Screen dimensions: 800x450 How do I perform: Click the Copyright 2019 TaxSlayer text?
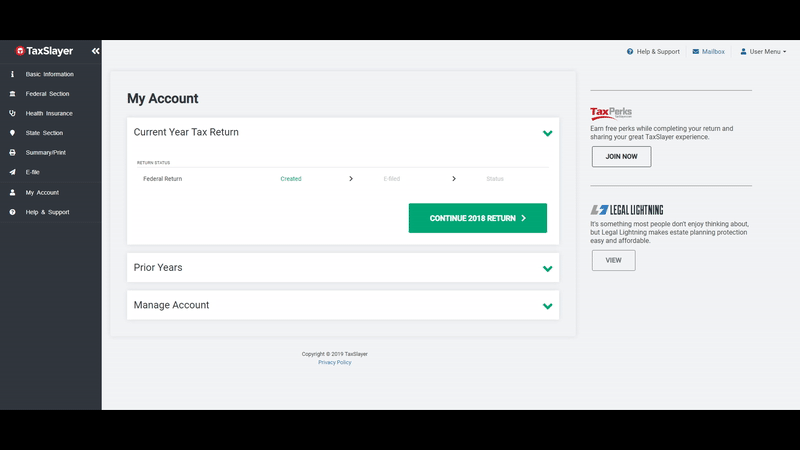[x=335, y=354]
